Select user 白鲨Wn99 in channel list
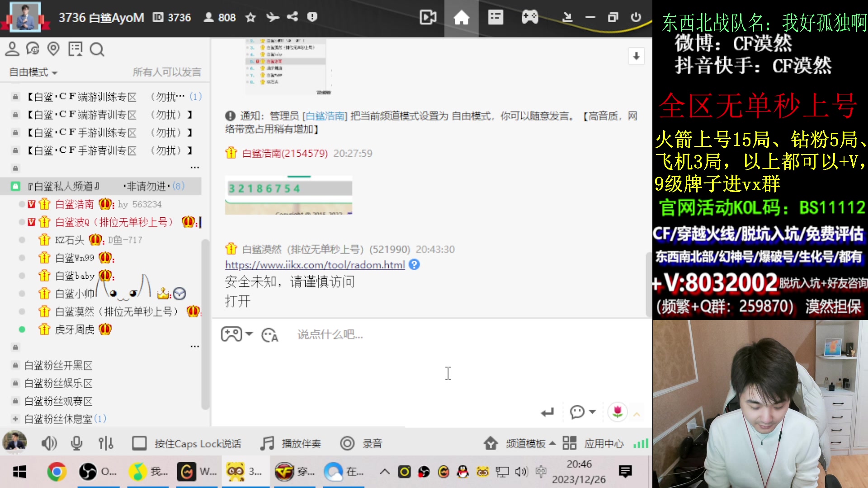 click(75, 258)
